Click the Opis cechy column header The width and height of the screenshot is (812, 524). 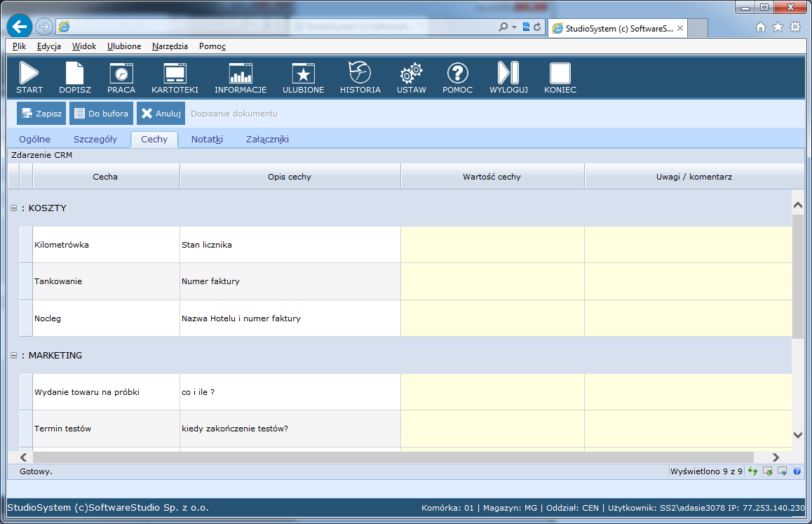click(290, 177)
